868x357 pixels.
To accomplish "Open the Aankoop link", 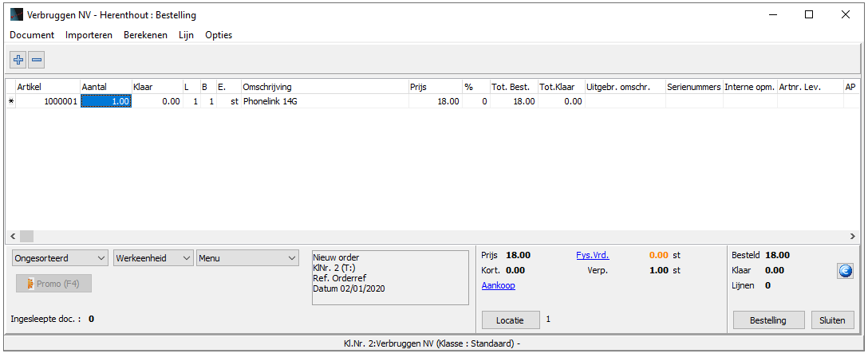I will (x=498, y=286).
